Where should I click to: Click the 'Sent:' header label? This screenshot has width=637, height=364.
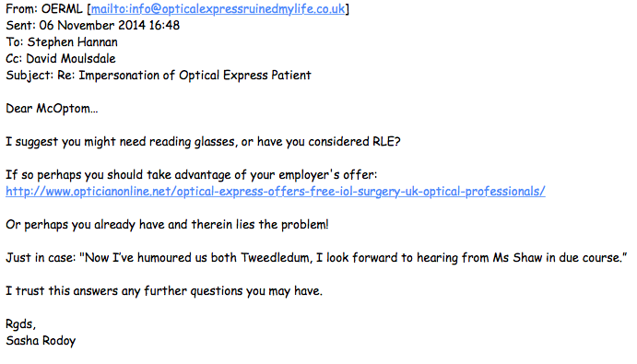point(20,25)
